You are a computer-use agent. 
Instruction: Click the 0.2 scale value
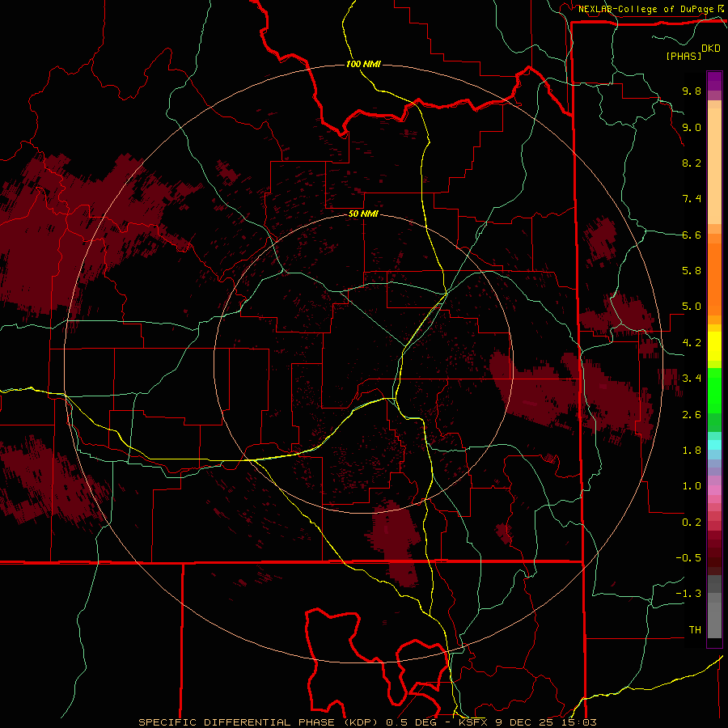click(692, 523)
